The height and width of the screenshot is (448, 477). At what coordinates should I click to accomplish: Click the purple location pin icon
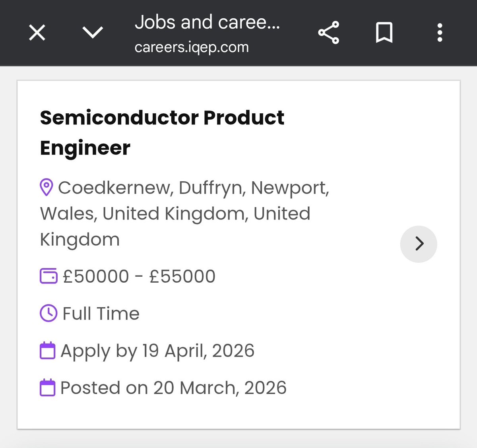(47, 187)
